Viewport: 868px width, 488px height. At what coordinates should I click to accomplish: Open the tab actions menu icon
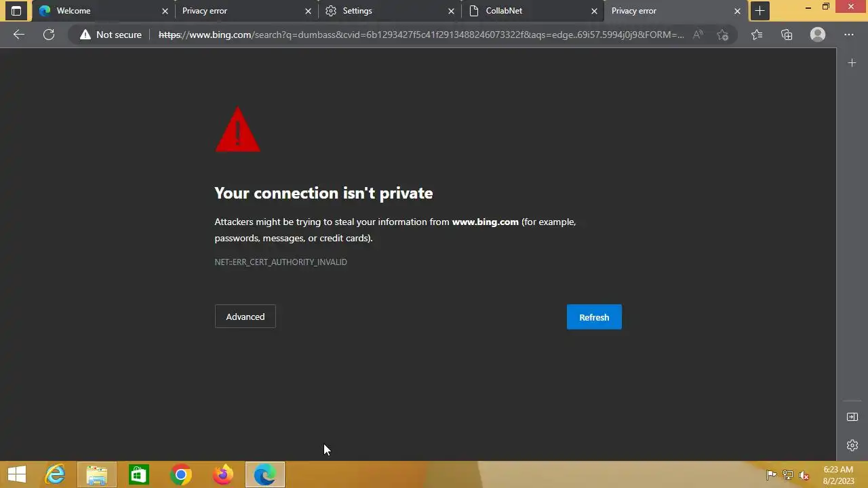[x=16, y=11]
